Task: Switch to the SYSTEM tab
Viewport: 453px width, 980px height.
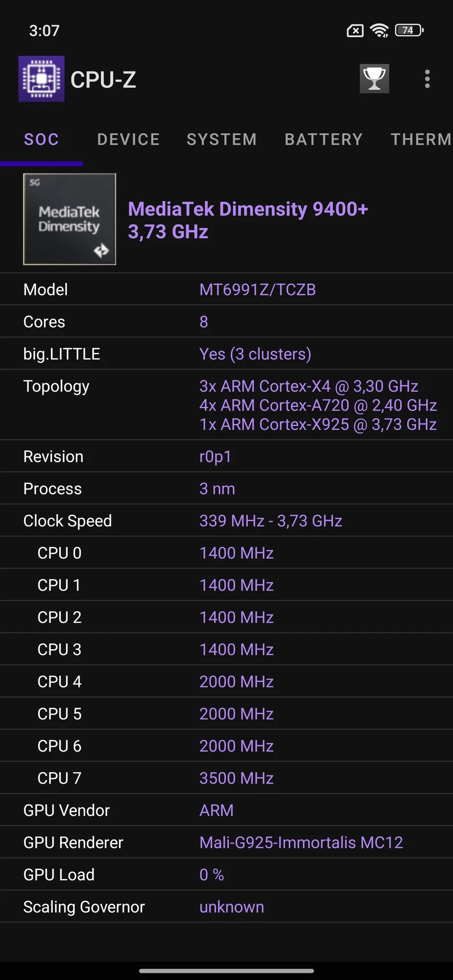Action: [222, 139]
